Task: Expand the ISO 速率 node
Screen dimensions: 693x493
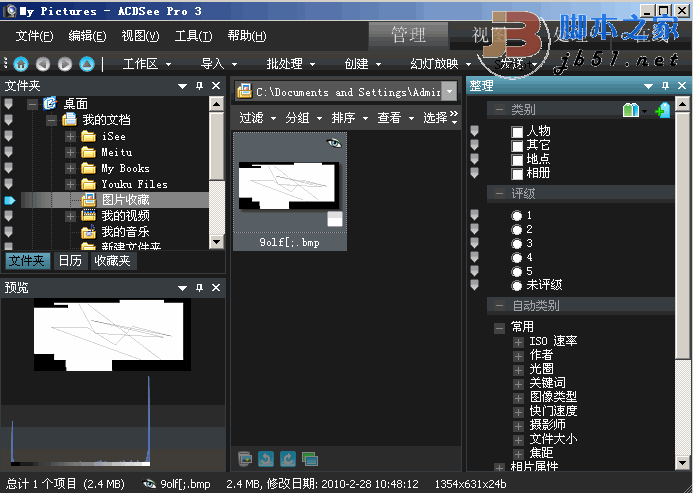Action: pos(518,342)
